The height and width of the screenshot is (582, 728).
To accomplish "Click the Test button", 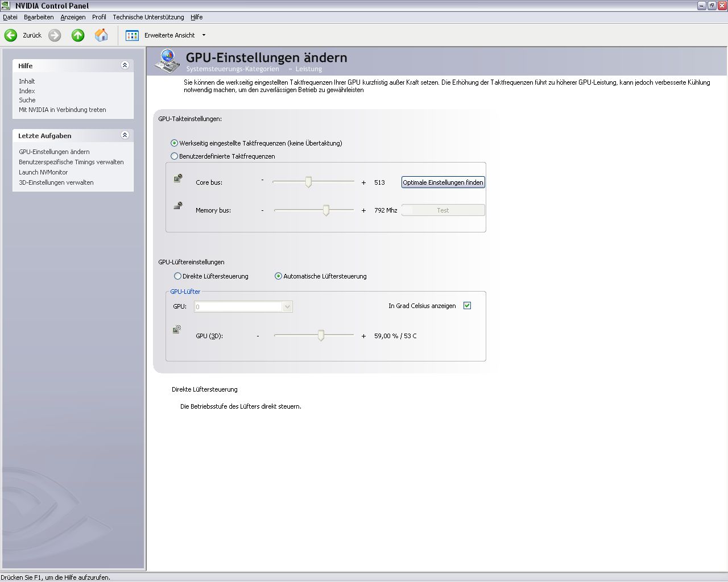I will 443,210.
